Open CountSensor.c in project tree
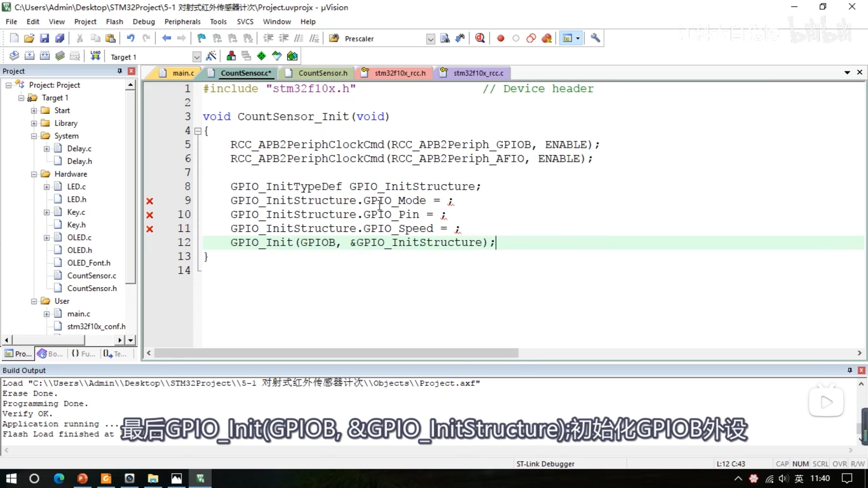The height and width of the screenshot is (488, 868). [x=92, y=276]
